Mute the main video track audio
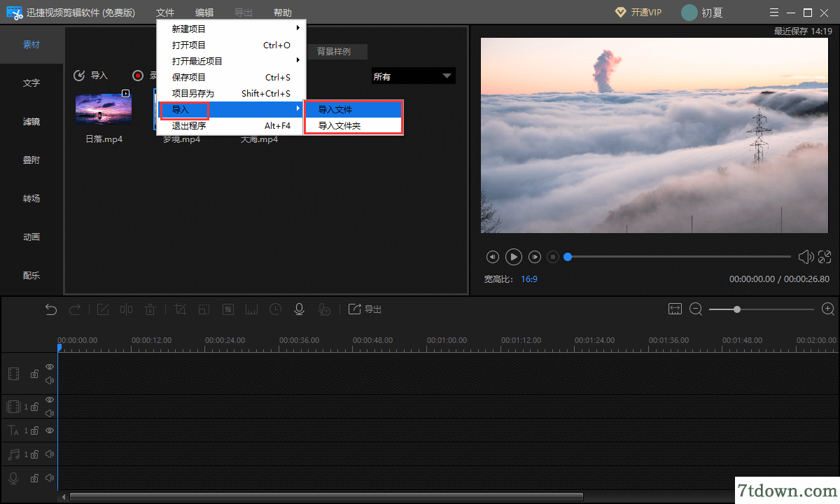Image resolution: width=840 pixels, height=504 pixels. coord(50,381)
